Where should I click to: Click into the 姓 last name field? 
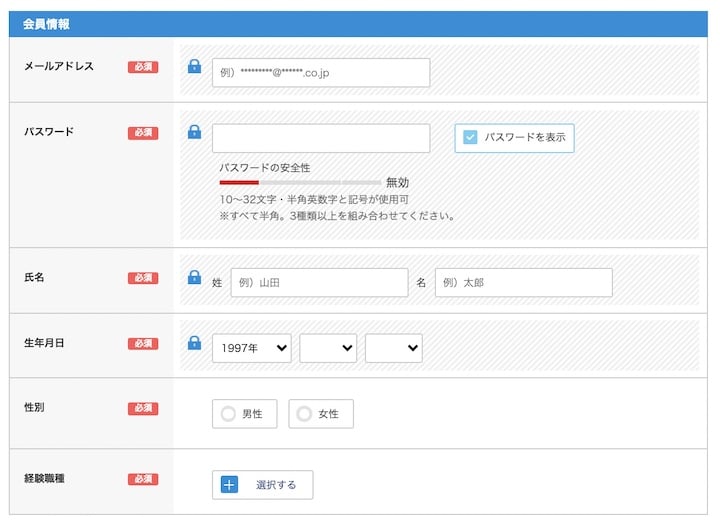(319, 283)
